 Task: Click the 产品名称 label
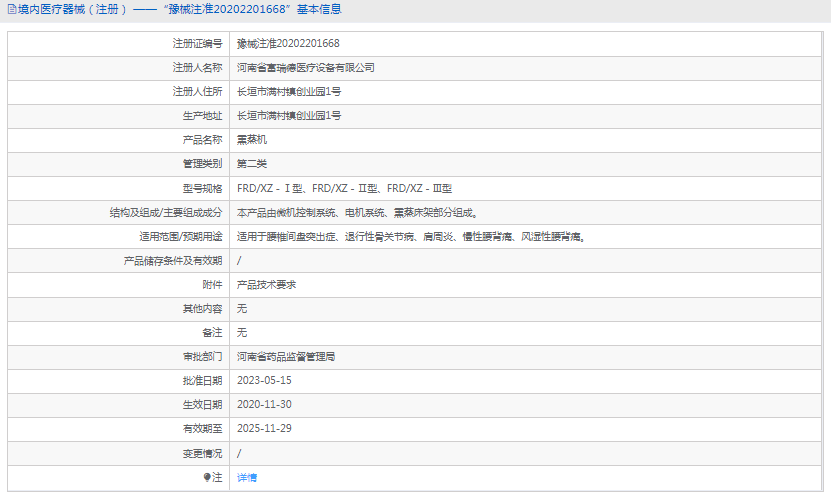coord(202,140)
